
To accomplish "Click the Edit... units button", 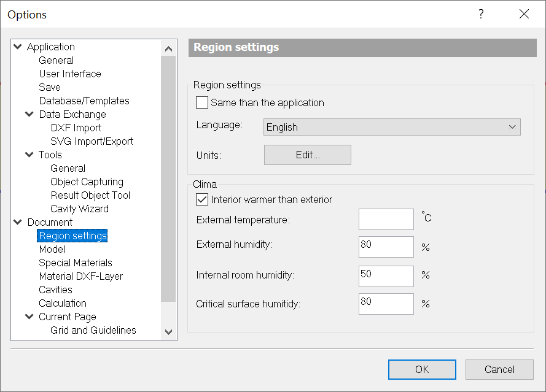I will pyautogui.click(x=308, y=155).
